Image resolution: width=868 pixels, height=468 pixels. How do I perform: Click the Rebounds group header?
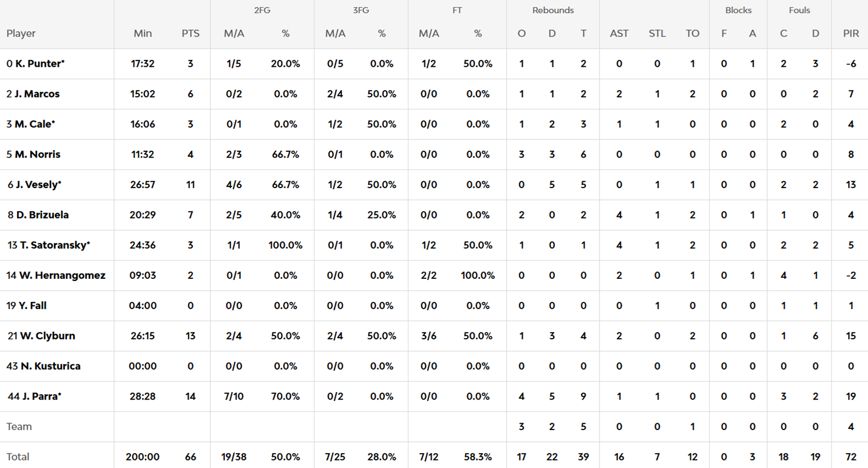pyautogui.click(x=553, y=10)
